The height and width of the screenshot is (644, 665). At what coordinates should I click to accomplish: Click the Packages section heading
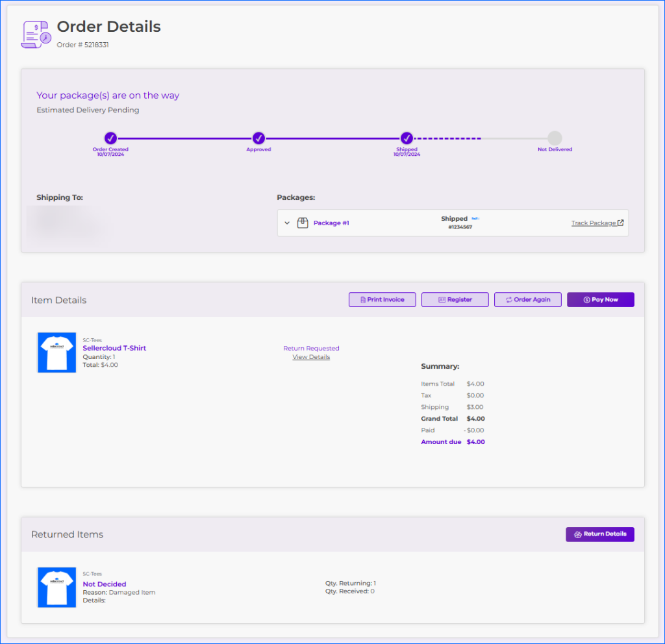(x=294, y=197)
